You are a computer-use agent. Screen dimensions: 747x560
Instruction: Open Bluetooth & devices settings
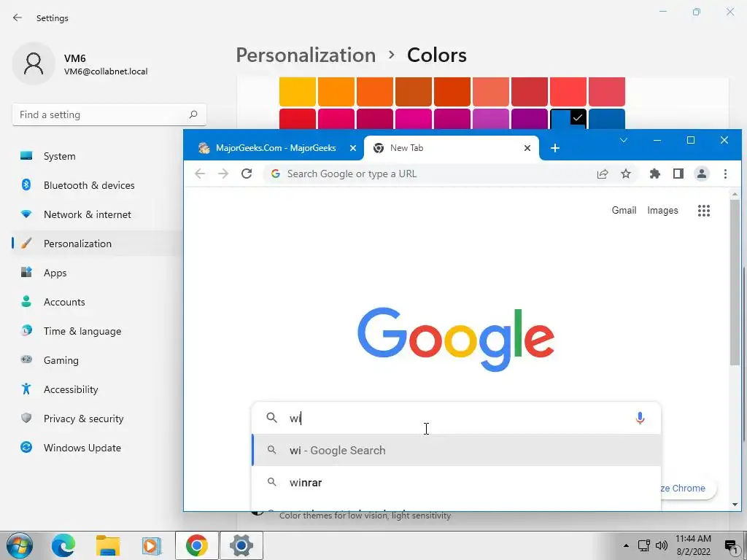coord(97,185)
